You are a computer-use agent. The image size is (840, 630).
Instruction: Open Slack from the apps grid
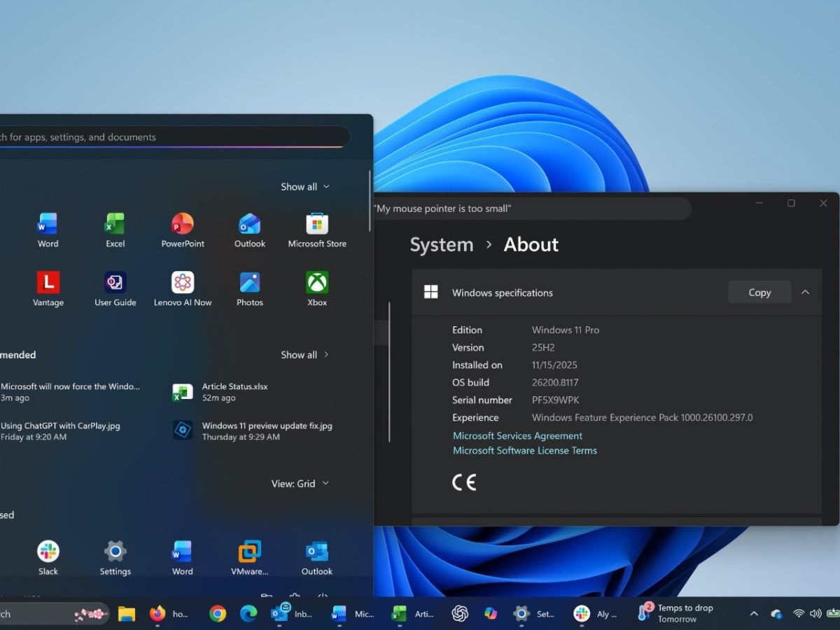coord(48,558)
